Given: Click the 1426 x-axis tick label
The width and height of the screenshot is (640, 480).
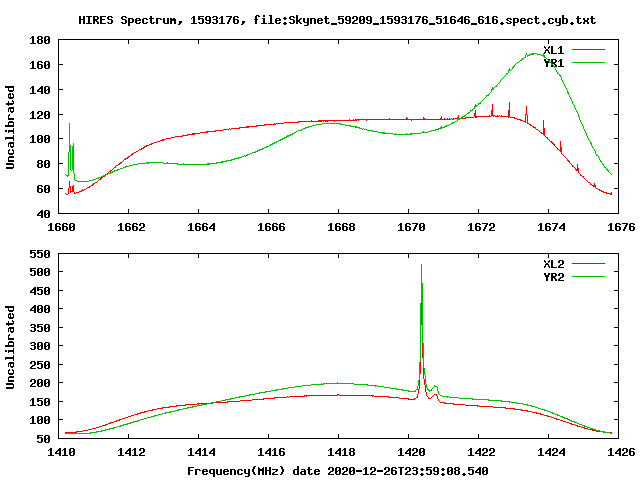Looking at the screenshot, I should coord(621,452).
